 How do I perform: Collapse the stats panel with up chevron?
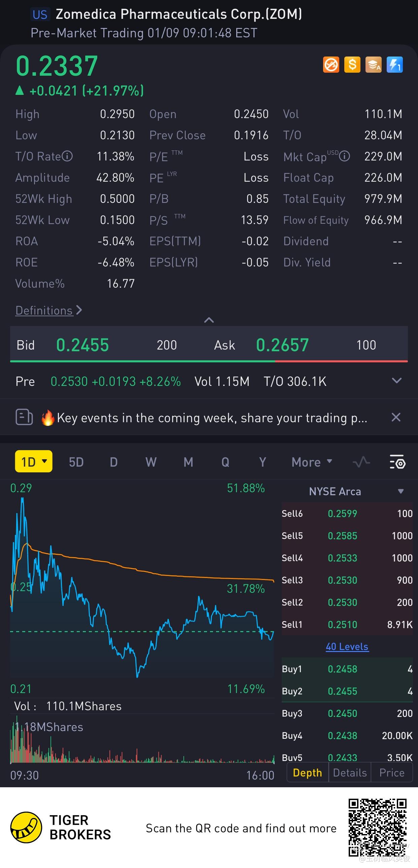pos(209,320)
